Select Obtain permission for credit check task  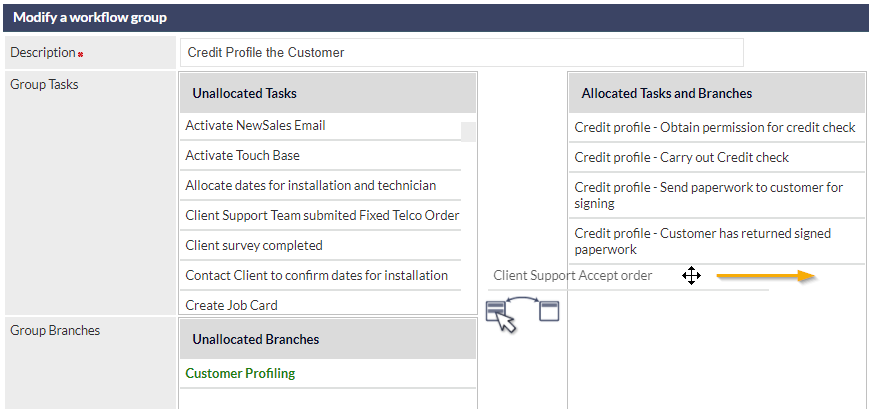click(x=717, y=127)
